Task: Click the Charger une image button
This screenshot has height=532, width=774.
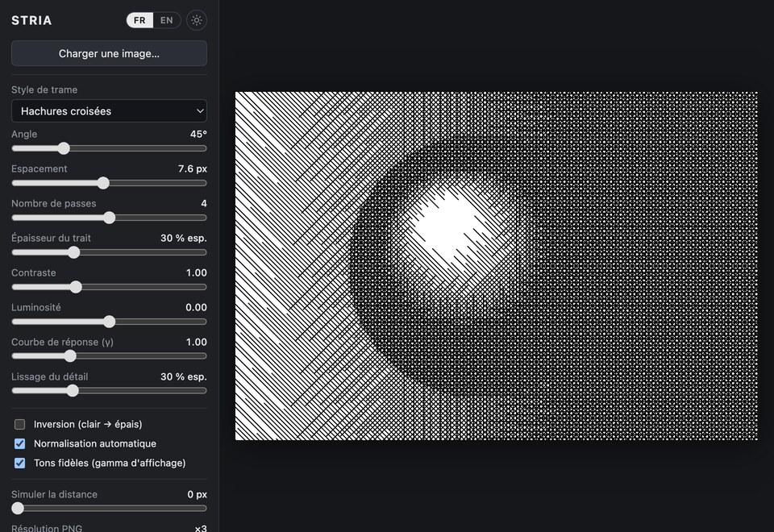Action: coord(109,53)
